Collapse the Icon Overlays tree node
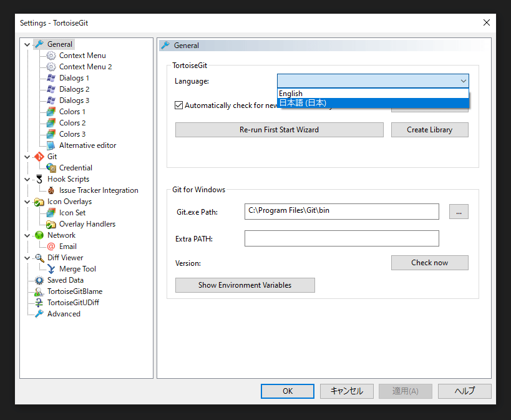Image resolution: width=511 pixels, height=420 pixels. tap(27, 202)
